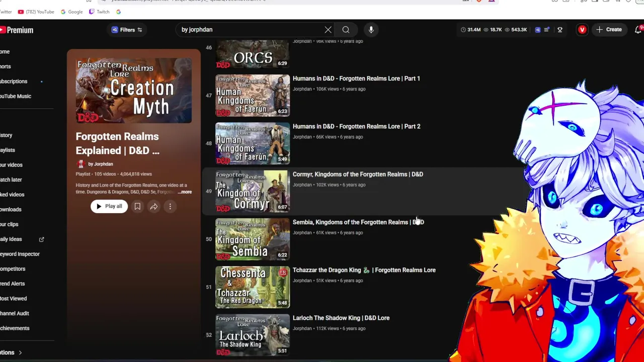Click the red V channel avatar
This screenshot has height=362, width=644.
pos(582,30)
